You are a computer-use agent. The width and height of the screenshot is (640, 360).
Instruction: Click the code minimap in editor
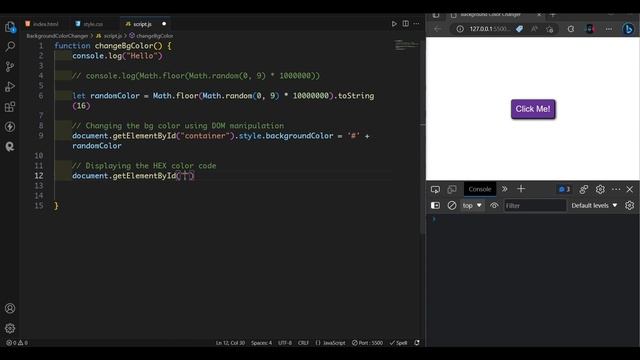[x=406, y=45]
